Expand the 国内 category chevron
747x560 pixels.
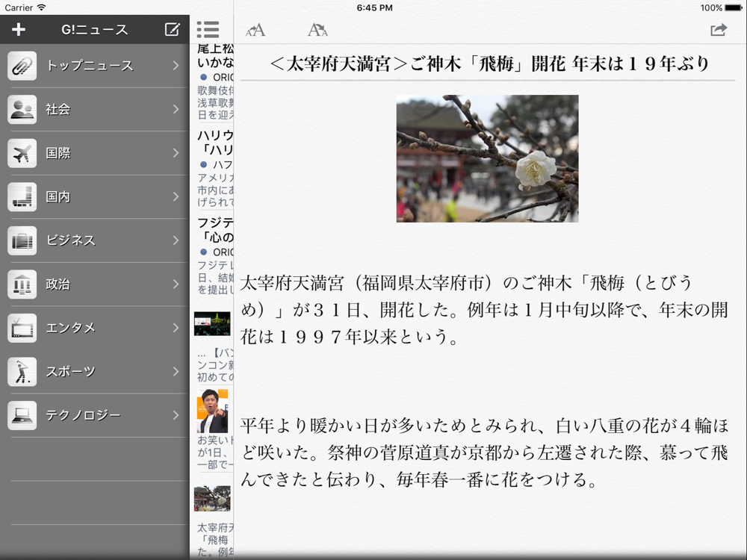pos(176,197)
